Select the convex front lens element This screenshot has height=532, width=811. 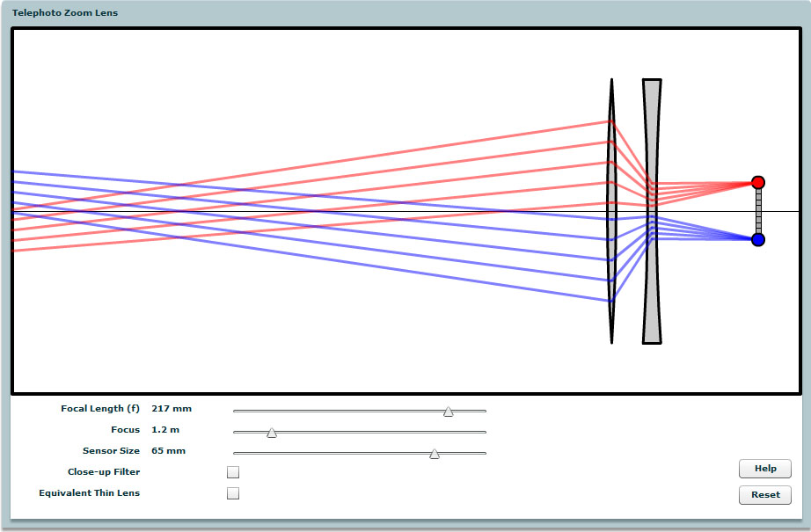tap(610, 211)
